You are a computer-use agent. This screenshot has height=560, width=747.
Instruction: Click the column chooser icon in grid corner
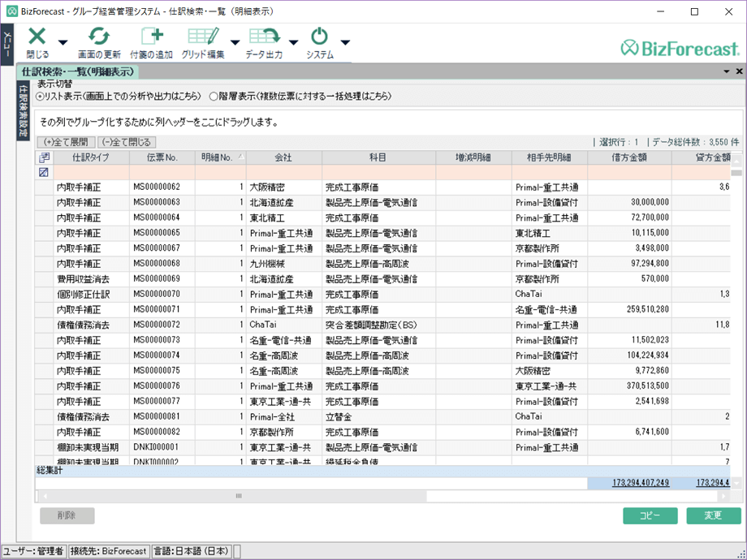pos(44,157)
